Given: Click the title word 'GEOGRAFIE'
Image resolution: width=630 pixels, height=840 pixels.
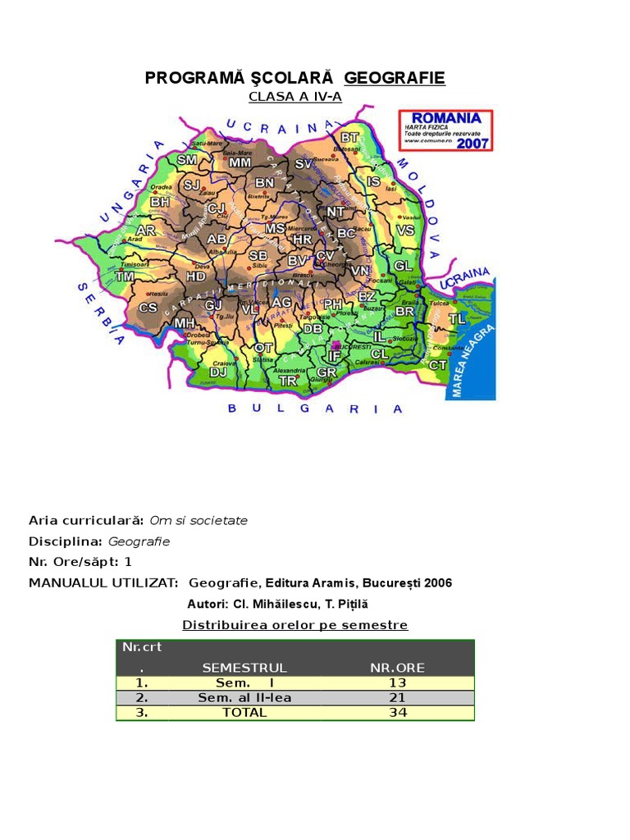Looking at the screenshot, I should tap(395, 78).
